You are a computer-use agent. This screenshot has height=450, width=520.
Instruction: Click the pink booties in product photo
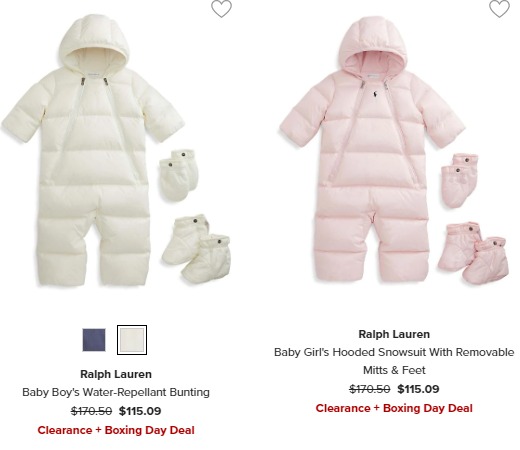(474, 252)
